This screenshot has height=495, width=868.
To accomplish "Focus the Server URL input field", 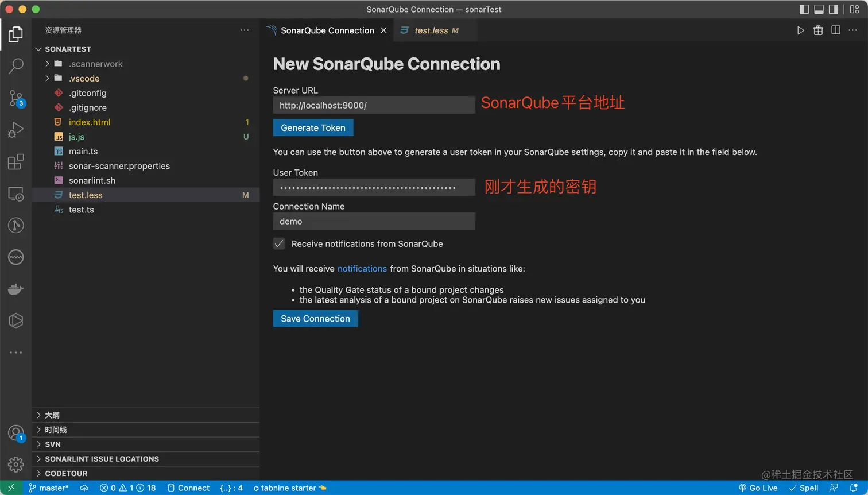I will pyautogui.click(x=374, y=105).
